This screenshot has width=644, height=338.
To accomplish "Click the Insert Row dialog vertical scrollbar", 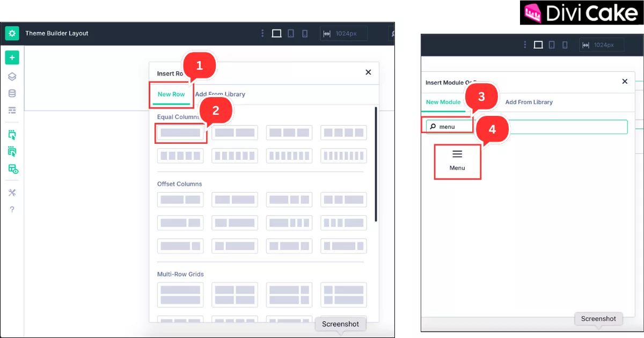I will click(x=376, y=164).
